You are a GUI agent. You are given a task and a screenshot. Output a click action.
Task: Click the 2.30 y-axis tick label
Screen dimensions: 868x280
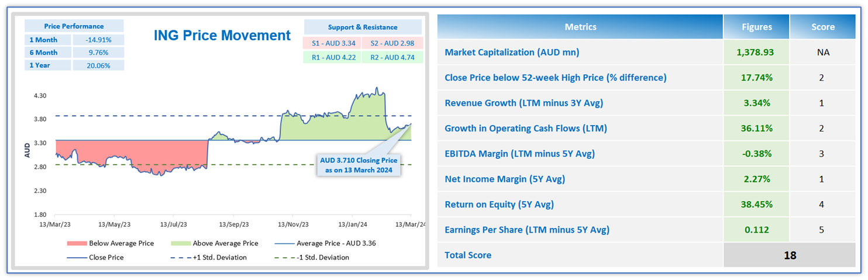(40, 191)
